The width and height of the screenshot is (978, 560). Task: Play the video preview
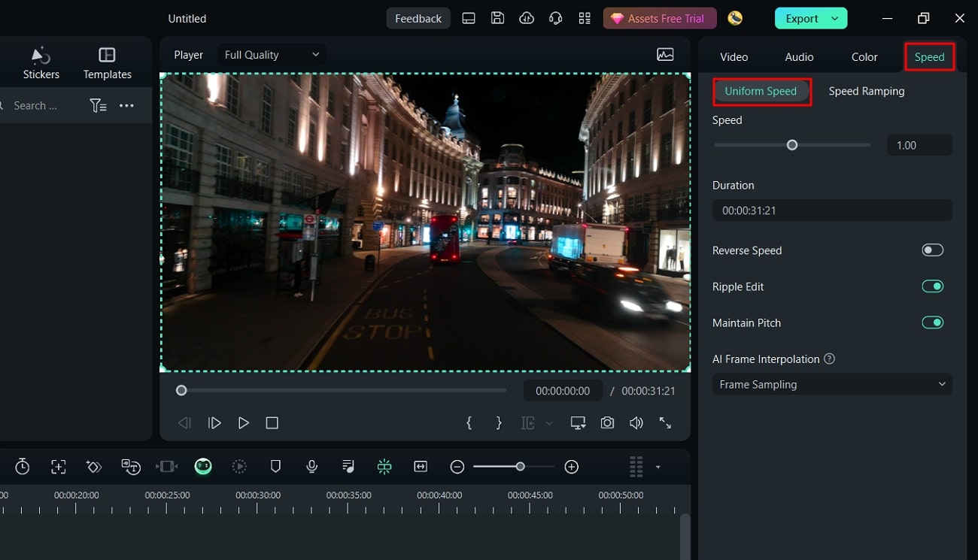[243, 423]
